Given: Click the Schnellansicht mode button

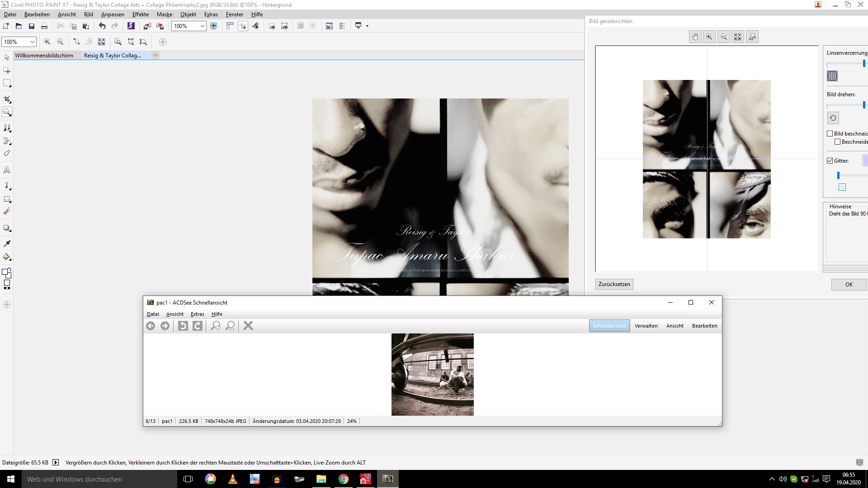Looking at the screenshot, I should [x=609, y=326].
